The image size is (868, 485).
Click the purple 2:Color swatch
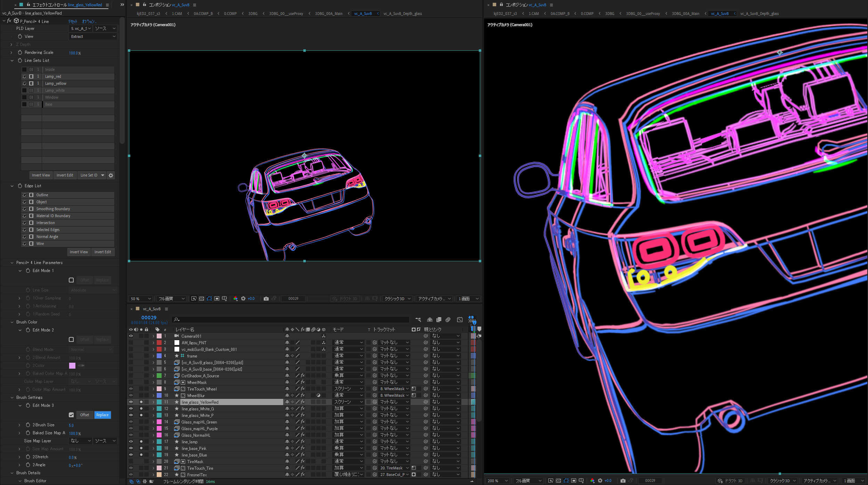72,365
